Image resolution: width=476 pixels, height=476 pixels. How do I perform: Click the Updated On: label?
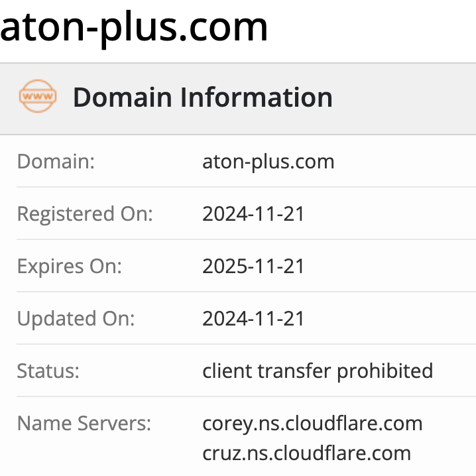click(76, 319)
